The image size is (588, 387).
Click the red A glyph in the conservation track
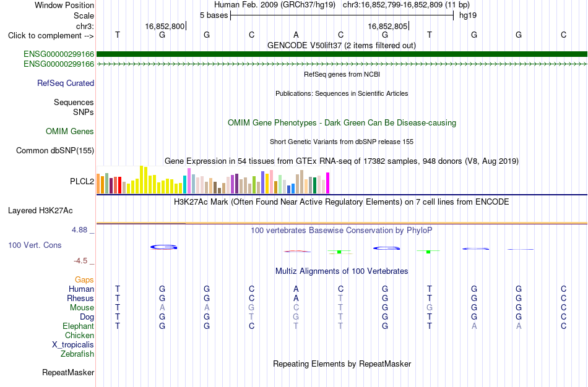point(297,252)
